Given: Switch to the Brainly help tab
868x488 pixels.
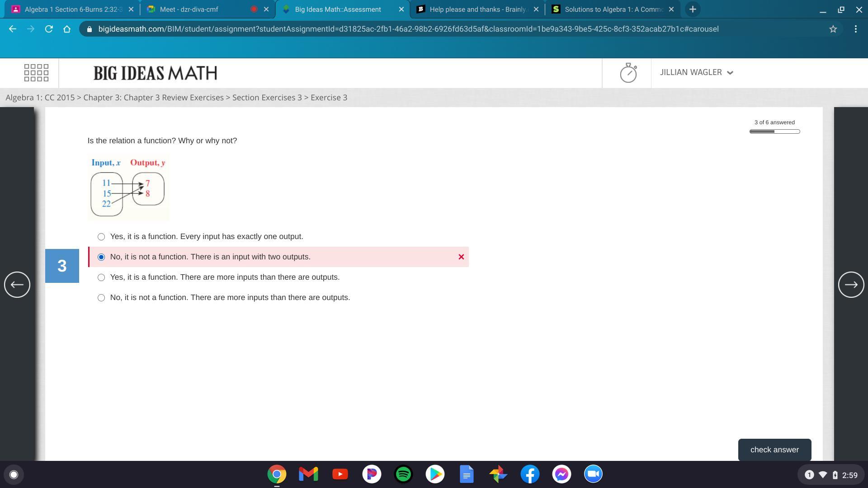Looking at the screenshot, I should click(x=477, y=9).
